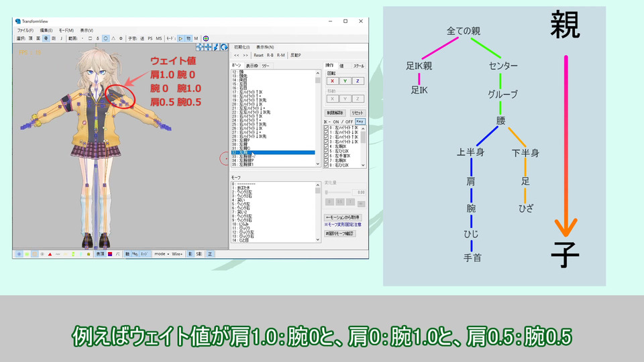The width and height of the screenshot is (644, 362).
Task: Click the green Y rotation button
Action: pyautogui.click(x=345, y=81)
